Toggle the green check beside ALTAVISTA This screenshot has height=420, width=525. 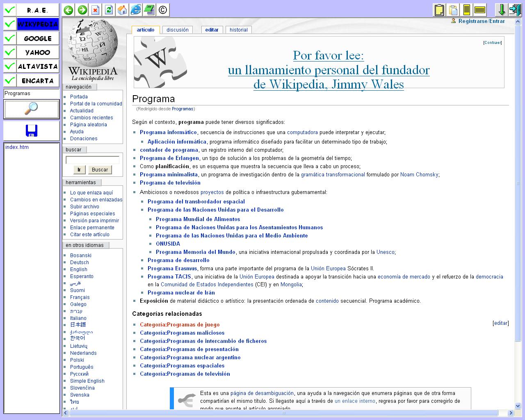tap(10, 66)
